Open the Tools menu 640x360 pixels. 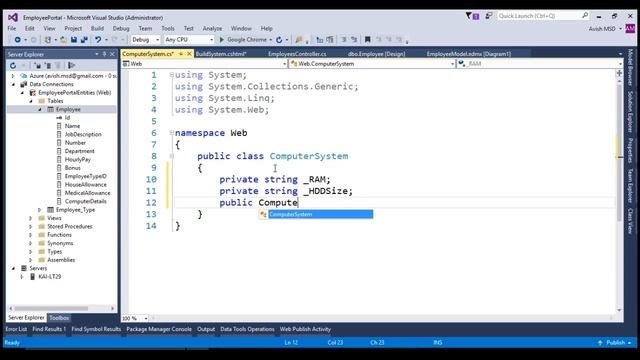click(168, 29)
